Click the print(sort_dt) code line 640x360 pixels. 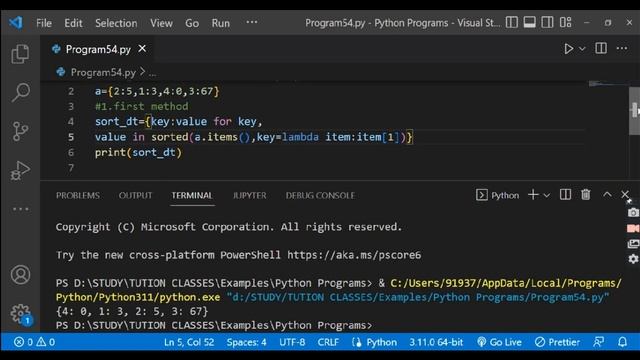[138, 152]
